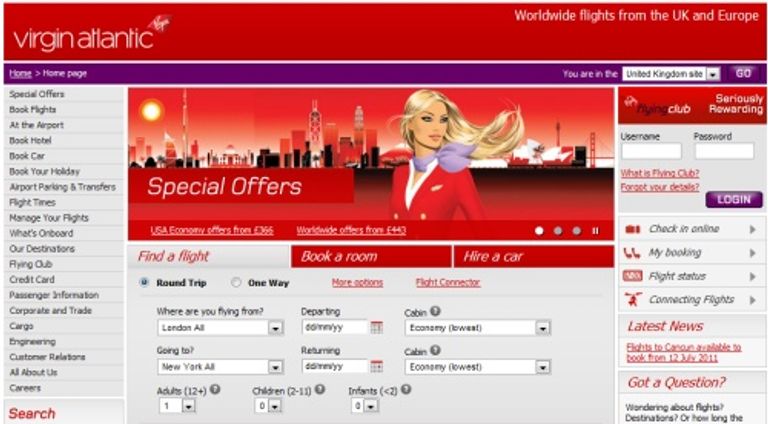Open calendar icon beside Returning date

(377, 366)
